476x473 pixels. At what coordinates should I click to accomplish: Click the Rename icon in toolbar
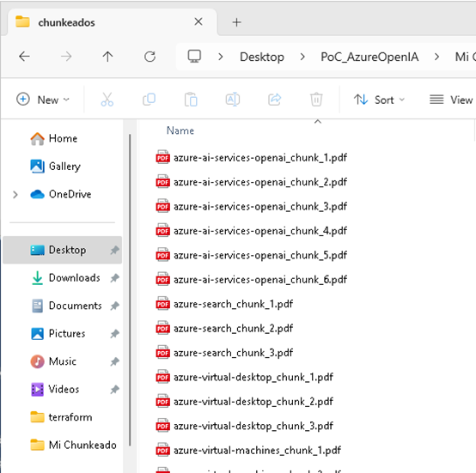coord(233,100)
